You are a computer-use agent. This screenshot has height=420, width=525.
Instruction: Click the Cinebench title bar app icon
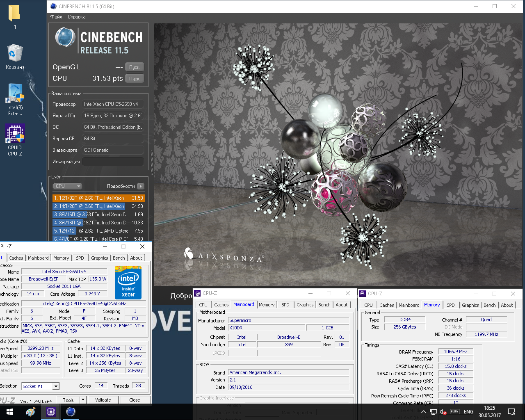point(53,6)
